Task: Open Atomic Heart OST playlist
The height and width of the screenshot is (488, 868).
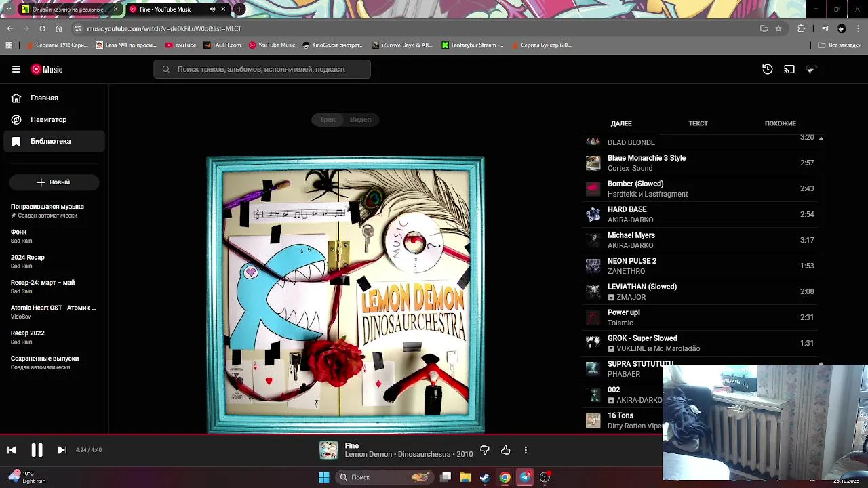Action: click(54, 312)
